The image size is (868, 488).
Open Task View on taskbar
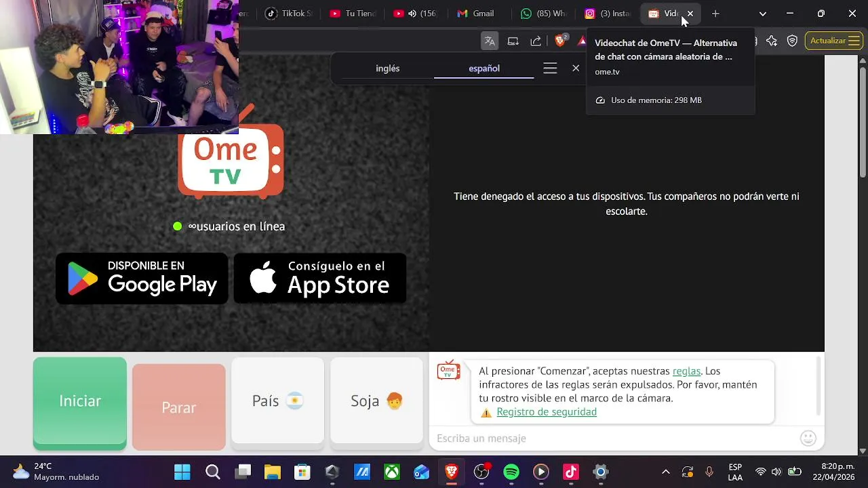tap(243, 472)
